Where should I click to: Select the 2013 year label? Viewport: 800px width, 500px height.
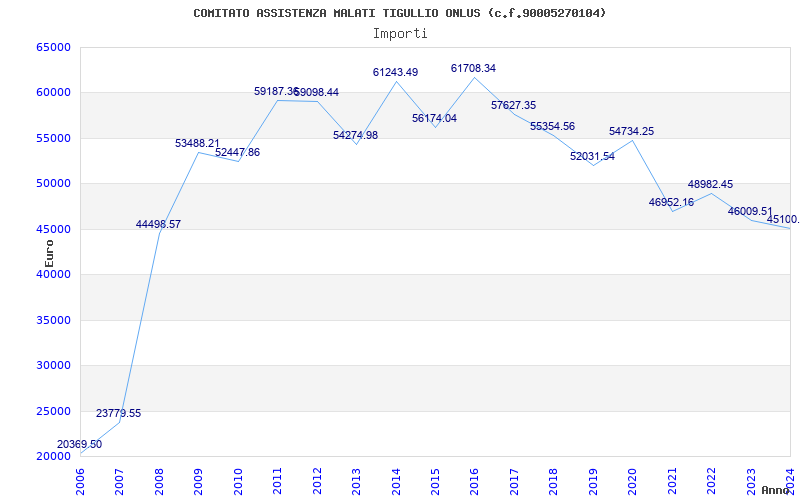click(x=357, y=481)
